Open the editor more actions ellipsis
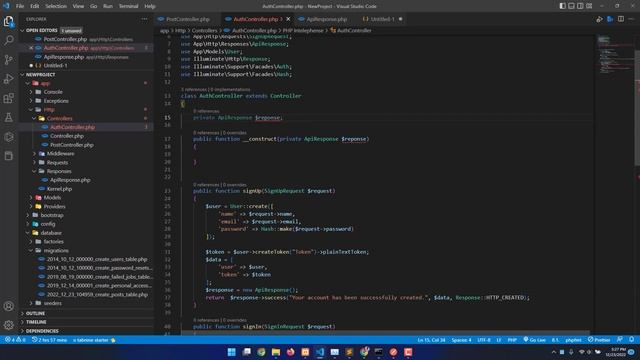Image resolution: width=640 pixels, height=360 pixels. coord(631,19)
